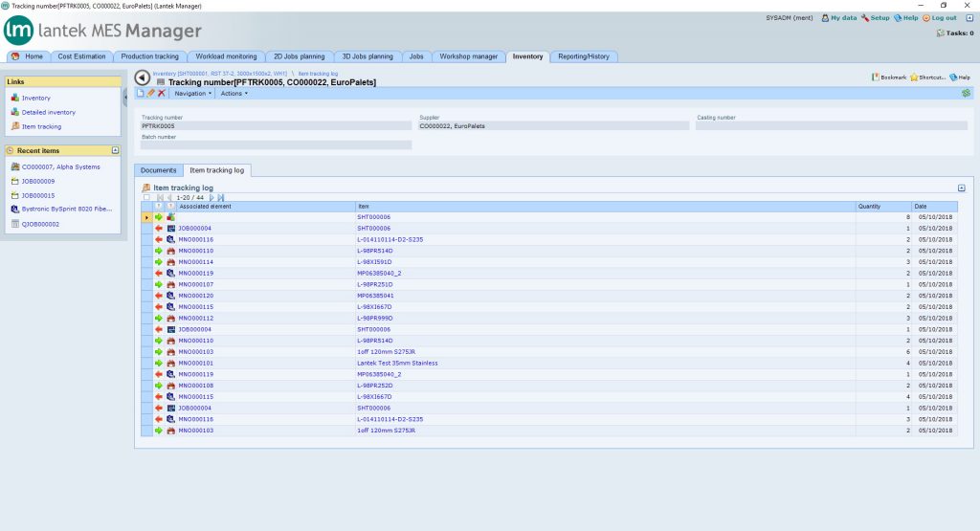Open the Navigation dropdown menu
Screen dimensions: 980x531
coord(193,93)
